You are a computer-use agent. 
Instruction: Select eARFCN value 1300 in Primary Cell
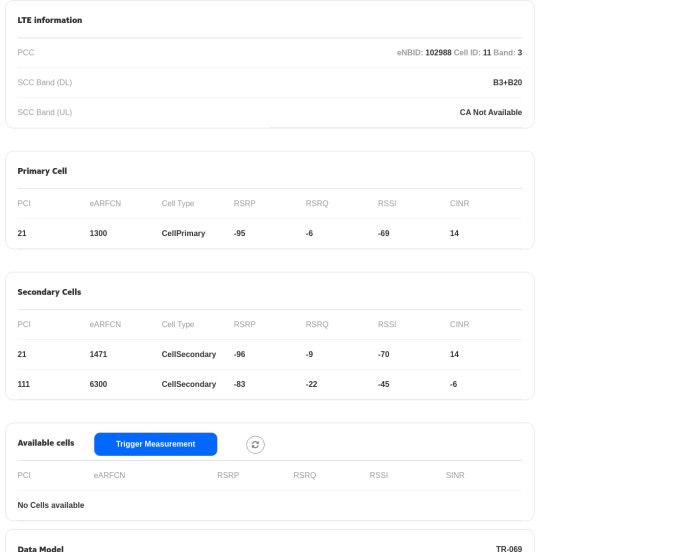tap(98, 233)
